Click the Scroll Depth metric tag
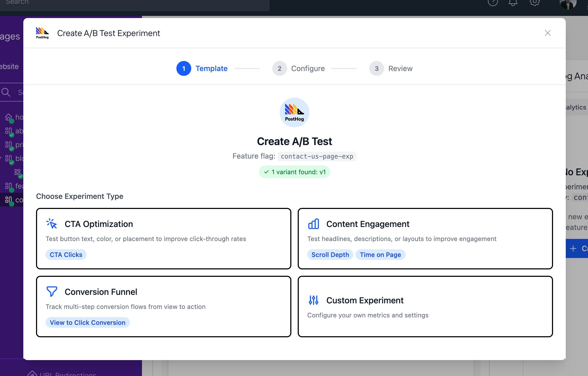The height and width of the screenshot is (376, 588). click(x=330, y=255)
